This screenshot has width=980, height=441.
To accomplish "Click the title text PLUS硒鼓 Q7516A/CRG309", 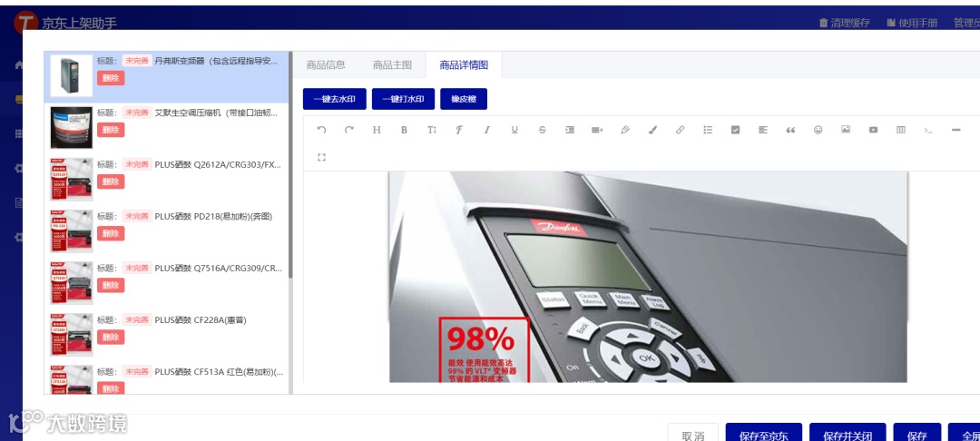I will [x=219, y=269].
